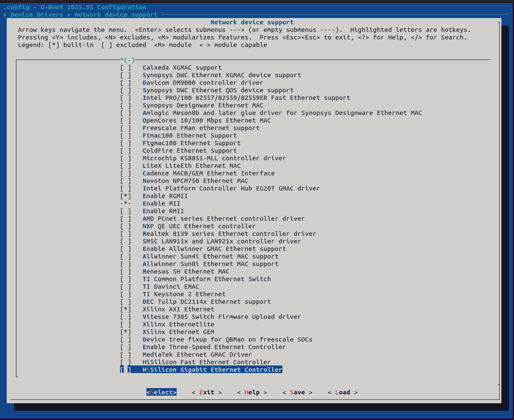Viewport: 514px width, 420px height.
Task: Click the ^(-) scroll-up indicator
Action: (x=128, y=60)
